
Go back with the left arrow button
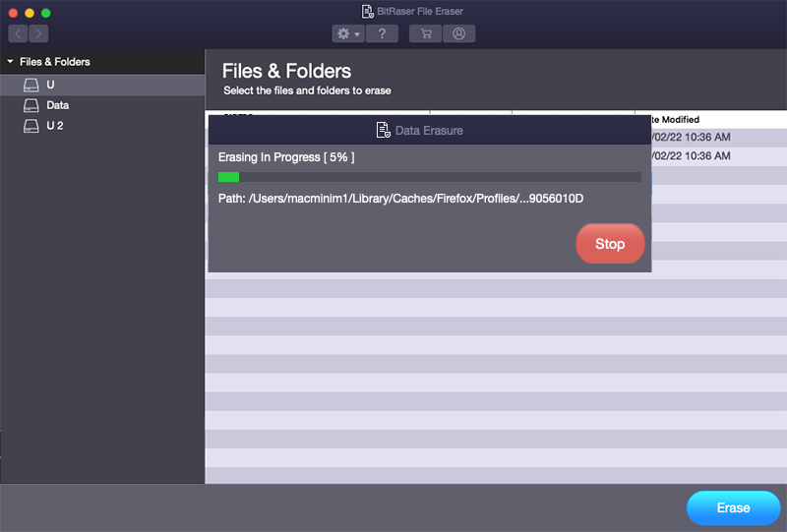pyautogui.click(x=18, y=33)
